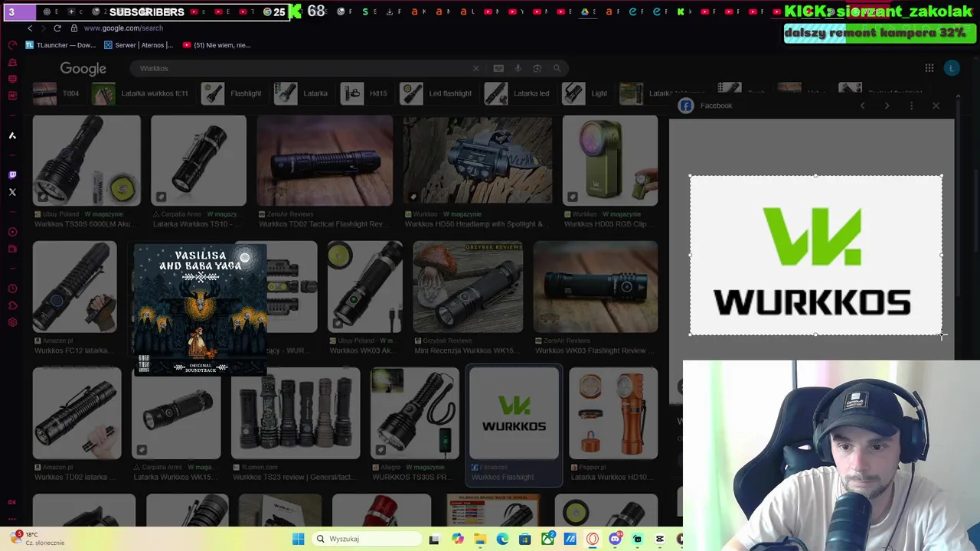980x551 pixels.
Task: Open the on-screen keyboard in the search box
Action: 498,68
